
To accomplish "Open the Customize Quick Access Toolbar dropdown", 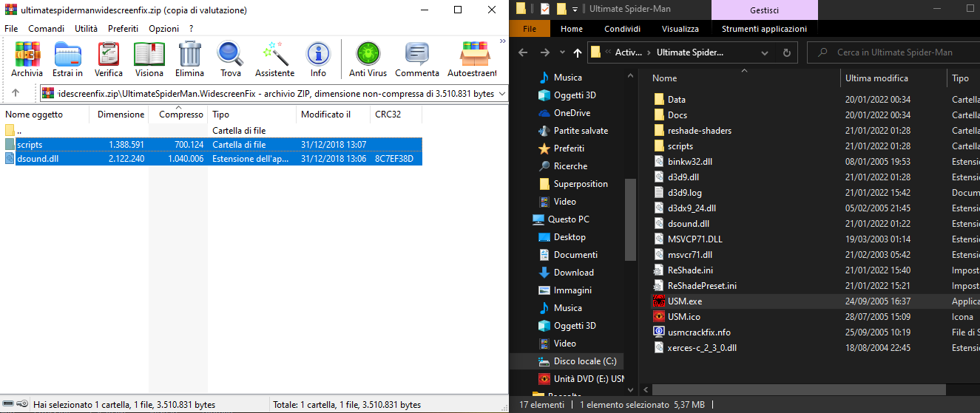I will (575, 9).
